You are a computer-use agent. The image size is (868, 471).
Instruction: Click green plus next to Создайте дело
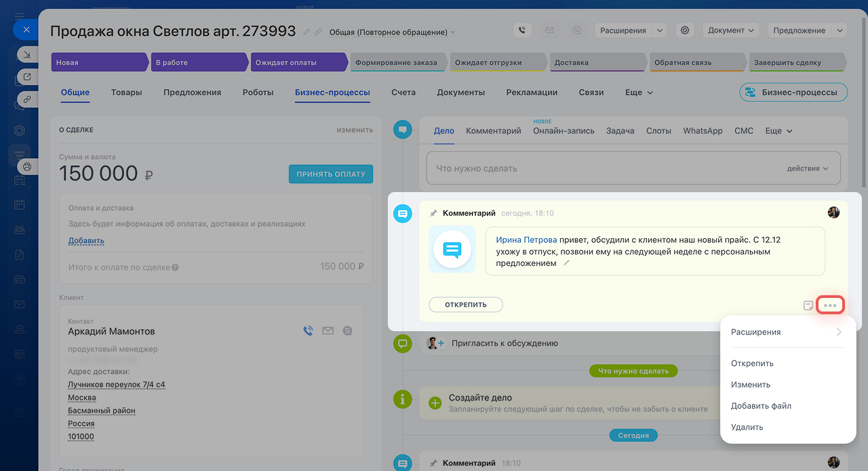(x=435, y=403)
